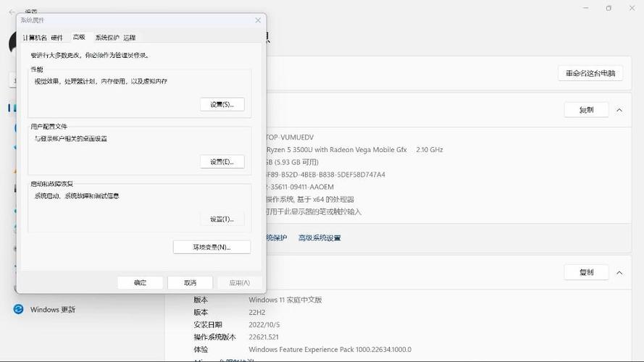Click the 应用(A) button
The width and height of the screenshot is (644, 362).
pyautogui.click(x=240, y=283)
